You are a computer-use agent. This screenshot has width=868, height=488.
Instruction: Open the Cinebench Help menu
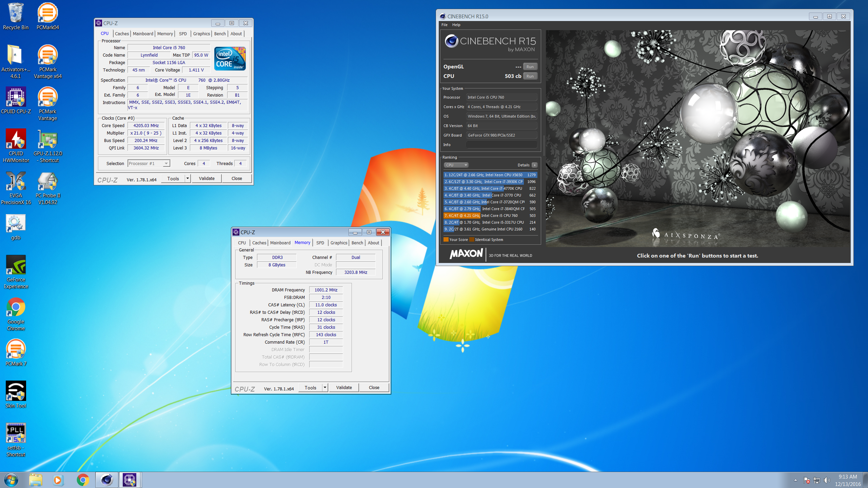tap(456, 25)
